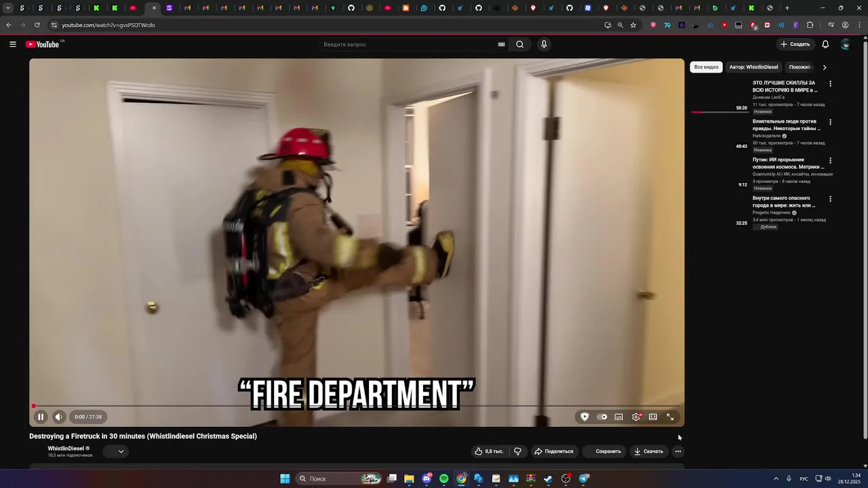Expand the dropdown arrow next to WhistlinDiesel

point(121,451)
